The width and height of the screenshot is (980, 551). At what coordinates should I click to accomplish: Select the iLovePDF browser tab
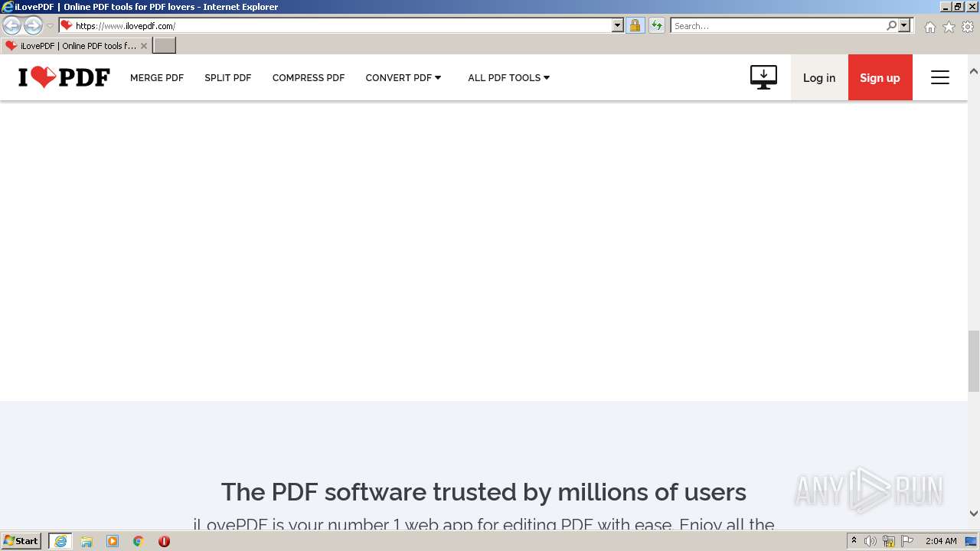pos(76,45)
